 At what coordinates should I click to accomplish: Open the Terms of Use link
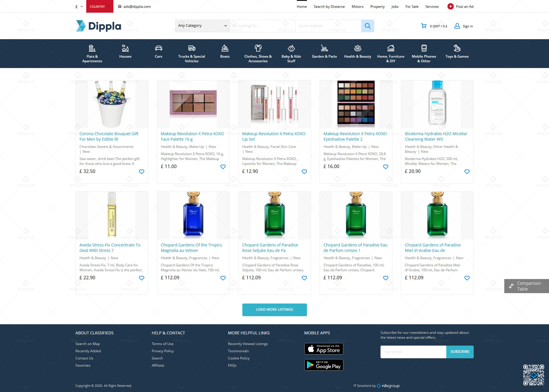162,344
